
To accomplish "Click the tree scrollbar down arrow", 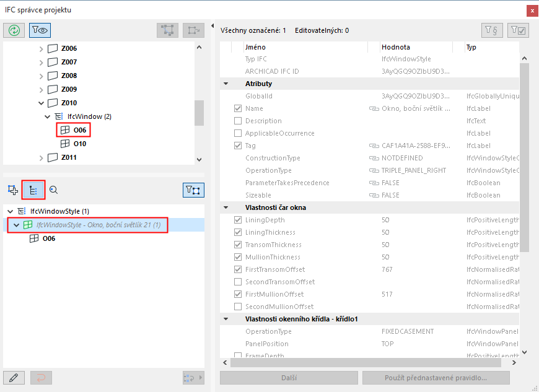I will coord(199,160).
